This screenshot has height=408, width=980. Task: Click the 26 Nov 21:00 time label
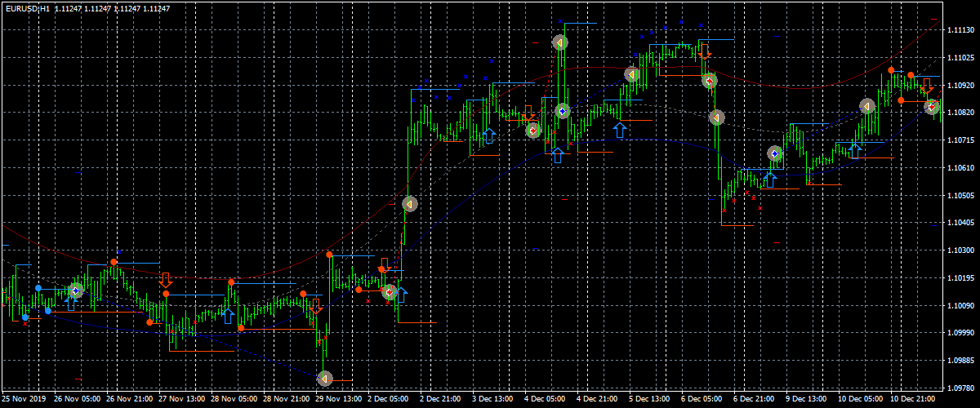tap(130, 400)
